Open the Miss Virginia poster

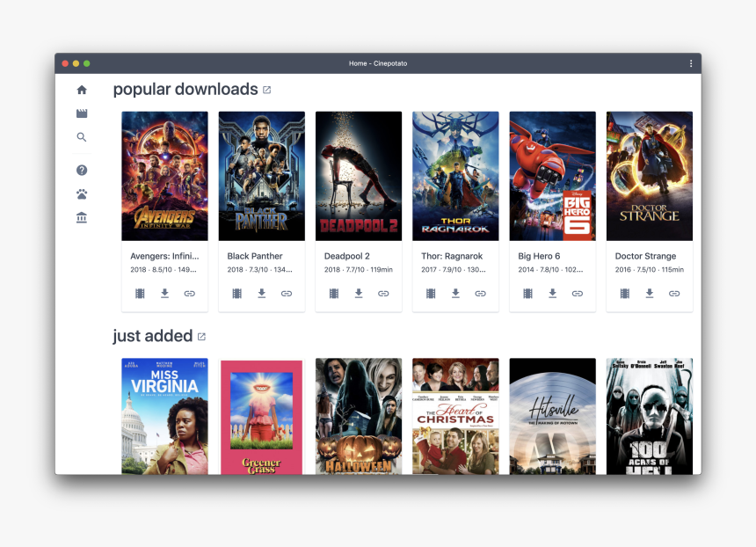tap(164, 416)
